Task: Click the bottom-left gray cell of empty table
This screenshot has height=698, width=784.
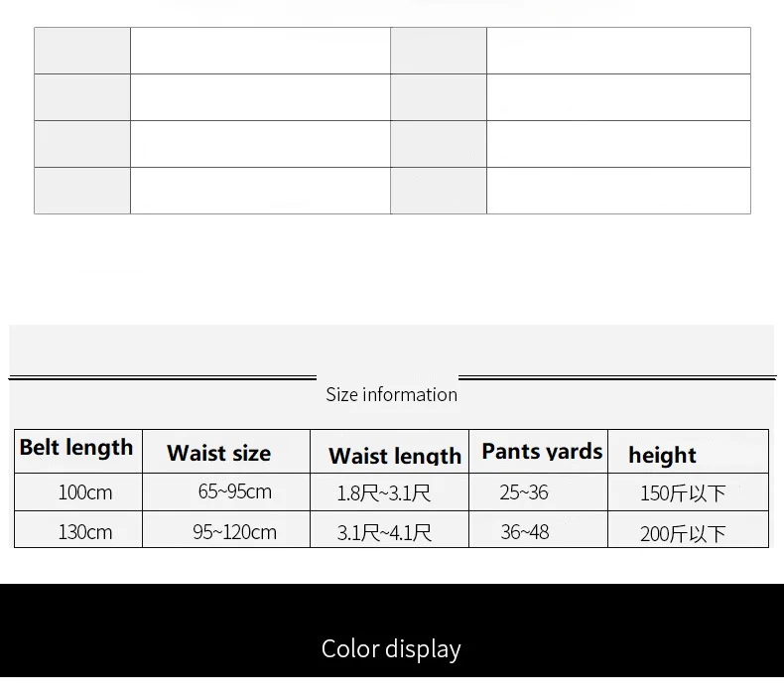Action: (x=82, y=191)
